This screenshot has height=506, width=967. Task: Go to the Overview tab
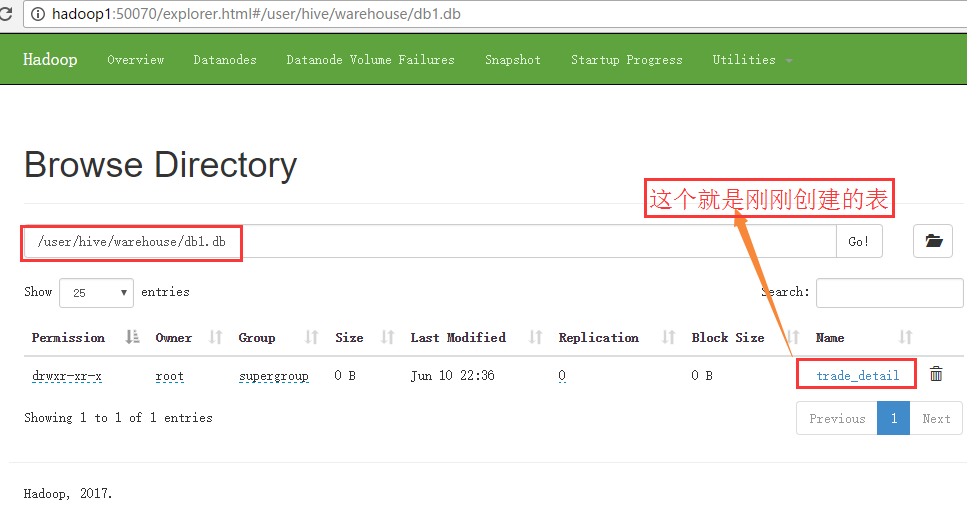pyautogui.click(x=136, y=60)
